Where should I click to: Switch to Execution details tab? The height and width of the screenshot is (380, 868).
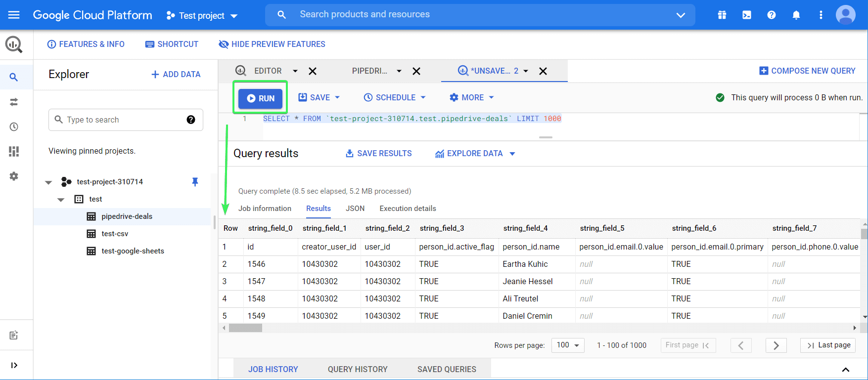coord(408,209)
